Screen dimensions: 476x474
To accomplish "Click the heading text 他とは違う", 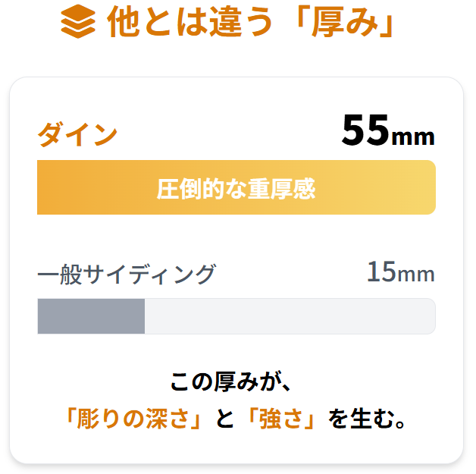I will click(189, 22).
